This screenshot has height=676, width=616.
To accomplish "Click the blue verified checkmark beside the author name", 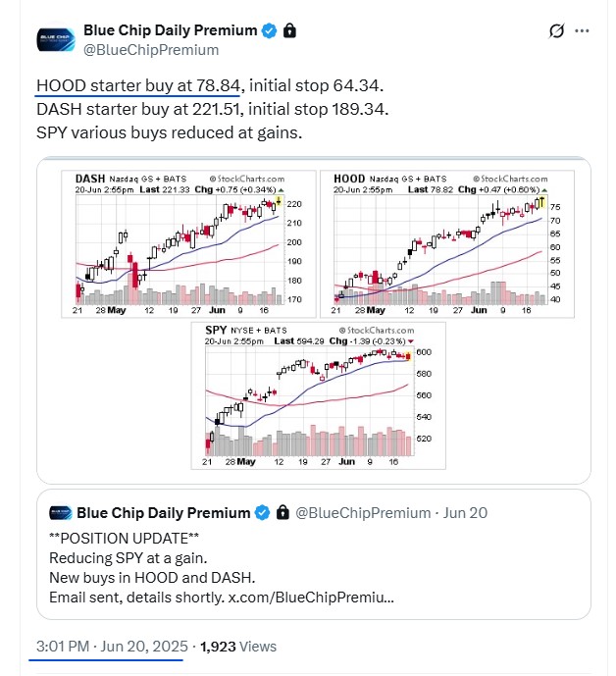I will [x=270, y=30].
